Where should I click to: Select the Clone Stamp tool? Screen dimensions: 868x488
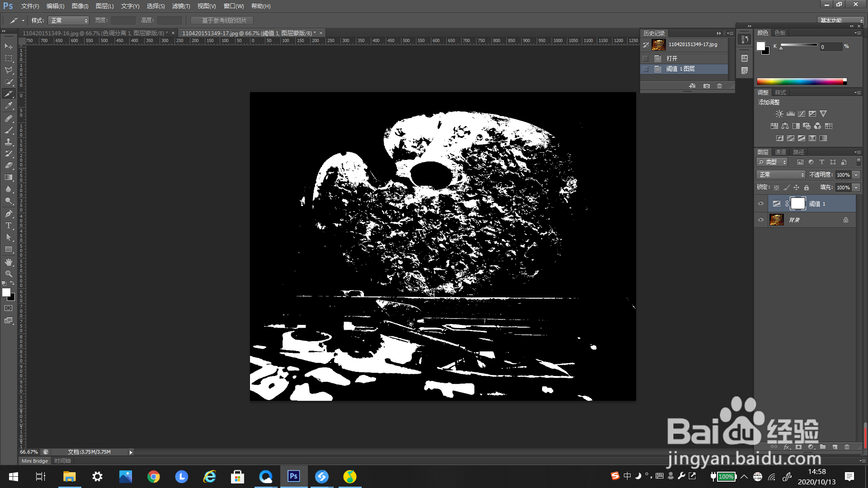pos(9,142)
